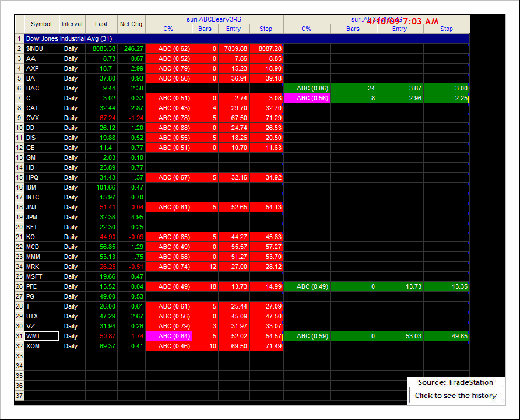Click the green ABC (0.49) cell for PFE
The height and width of the screenshot is (420, 520).
[306, 286]
